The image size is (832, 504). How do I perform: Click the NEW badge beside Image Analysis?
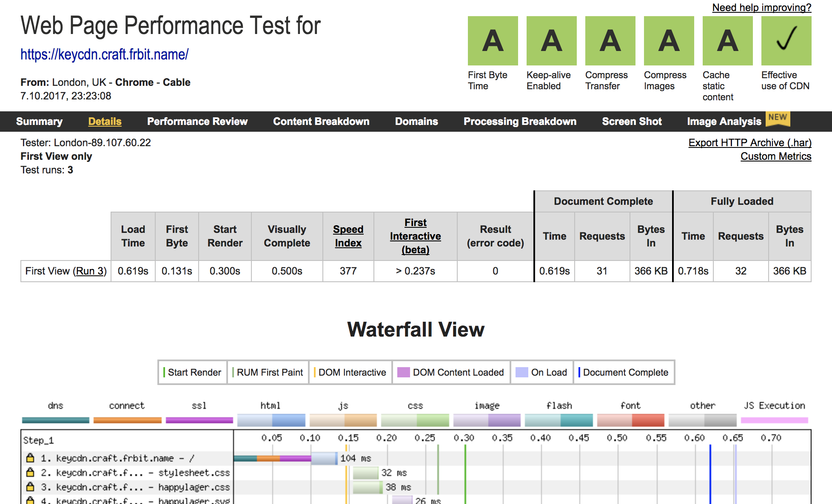(x=778, y=118)
